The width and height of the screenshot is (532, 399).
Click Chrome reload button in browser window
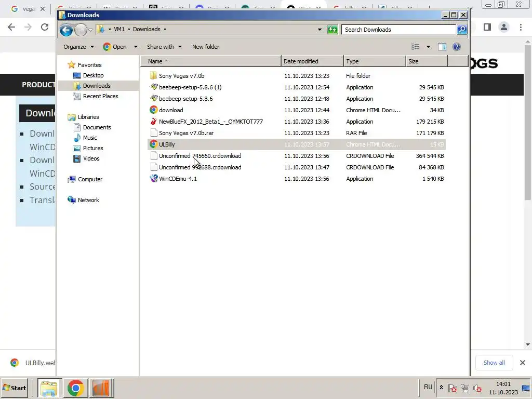point(45,27)
